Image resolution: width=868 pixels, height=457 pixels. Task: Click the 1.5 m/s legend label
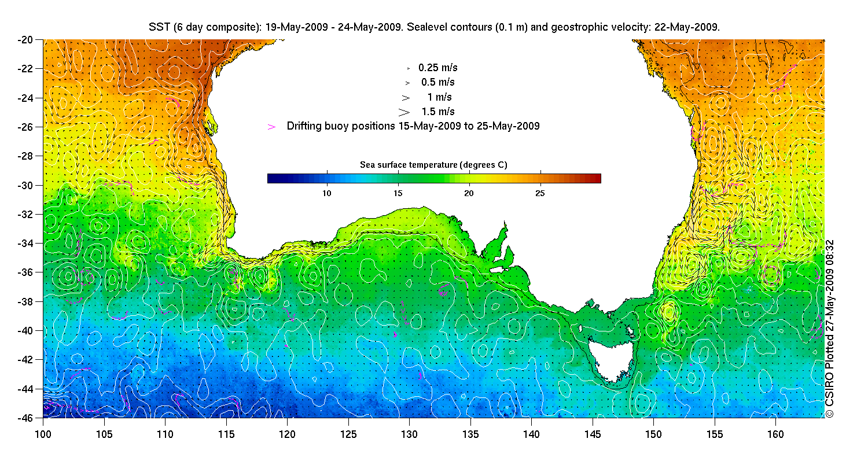[438, 112]
